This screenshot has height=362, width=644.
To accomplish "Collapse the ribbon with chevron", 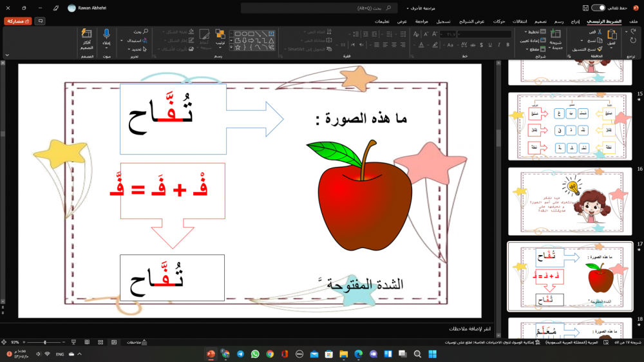I will tap(7, 55).
